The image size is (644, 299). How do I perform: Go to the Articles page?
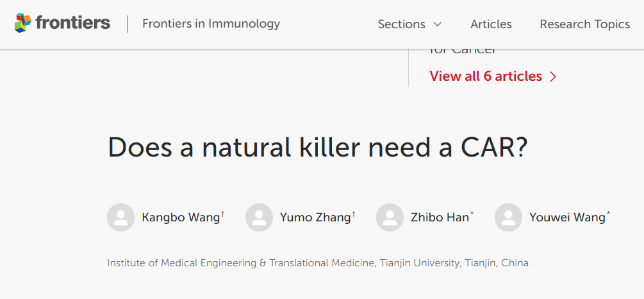(x=491, y=24)
